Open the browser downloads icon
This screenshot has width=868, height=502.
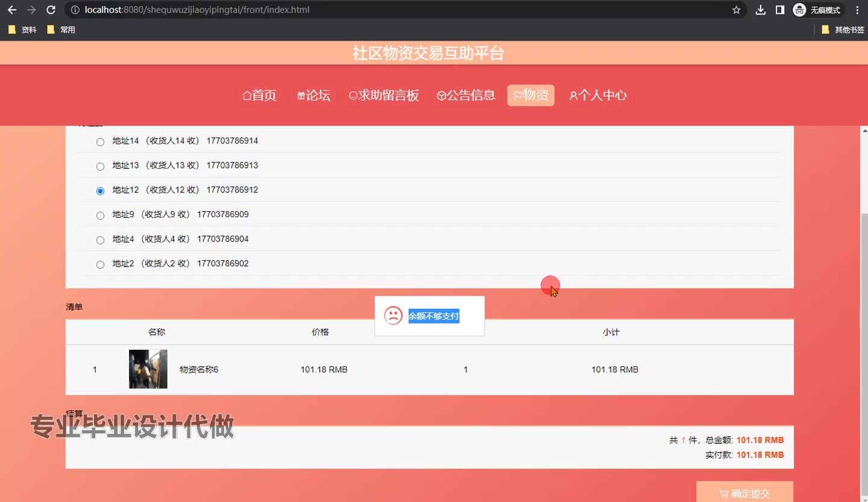point(761,10)
